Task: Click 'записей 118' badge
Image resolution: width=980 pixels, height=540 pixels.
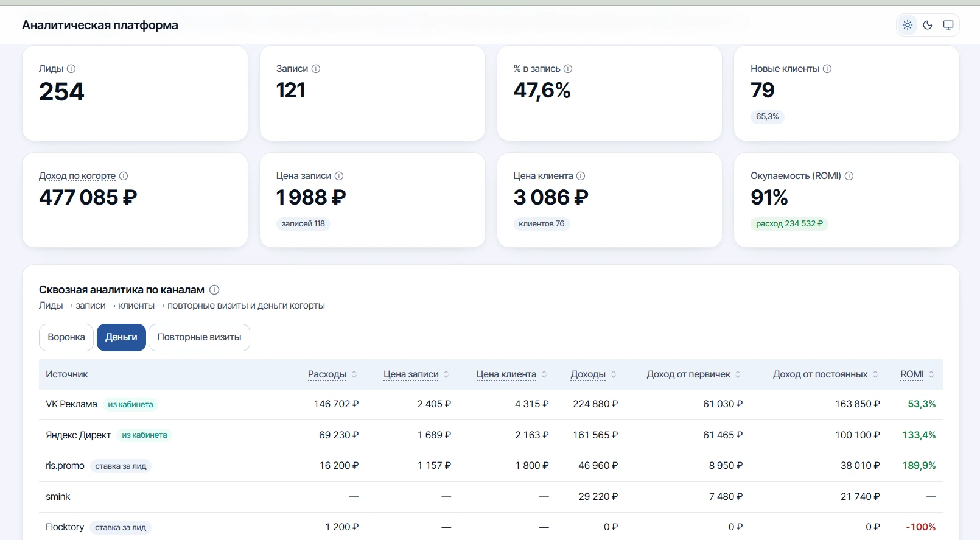Action: click(303, 224)
